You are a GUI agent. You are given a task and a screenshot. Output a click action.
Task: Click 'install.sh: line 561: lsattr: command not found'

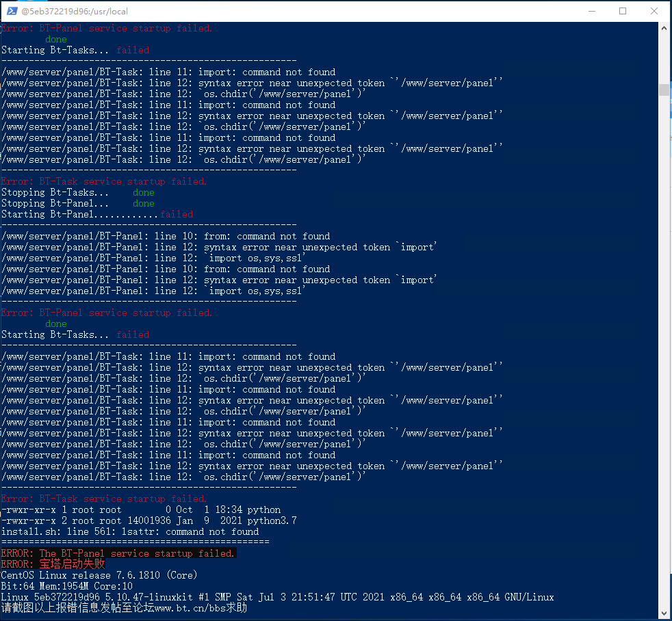130,532
